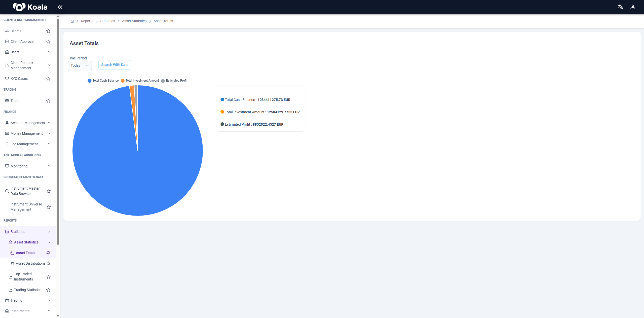The image size is (644, 318).
Task: Click the orange investment pie slice
Action: pos(133,101)
